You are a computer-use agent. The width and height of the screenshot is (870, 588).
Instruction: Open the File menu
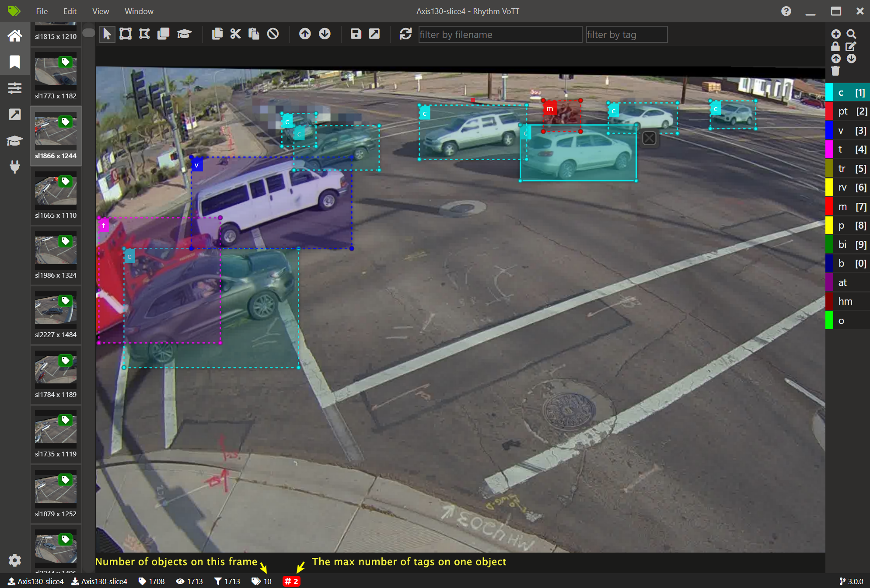pos(42,11)
